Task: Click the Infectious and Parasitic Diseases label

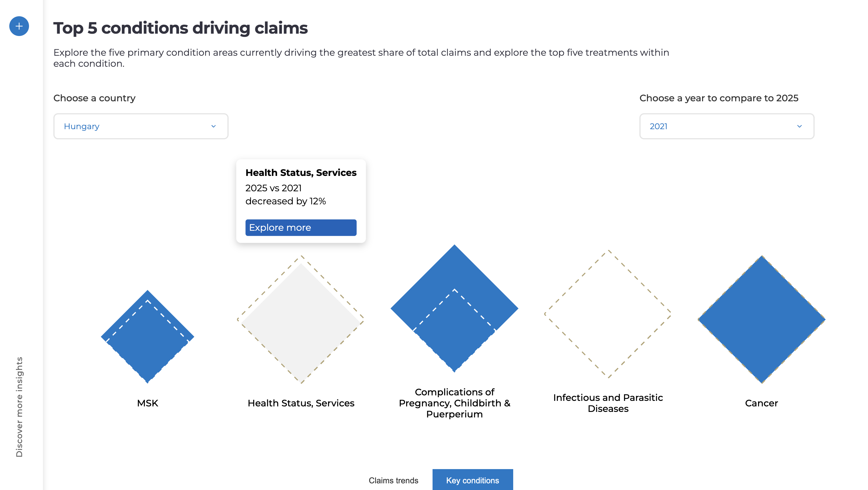Action: [x=608, y=403]
